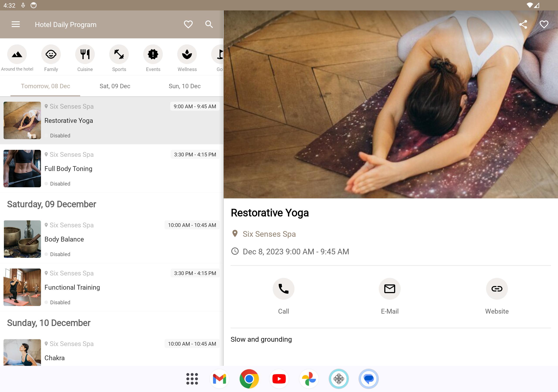Launch Chrome from the dock
558x392 pixels.
coord(249,379)
